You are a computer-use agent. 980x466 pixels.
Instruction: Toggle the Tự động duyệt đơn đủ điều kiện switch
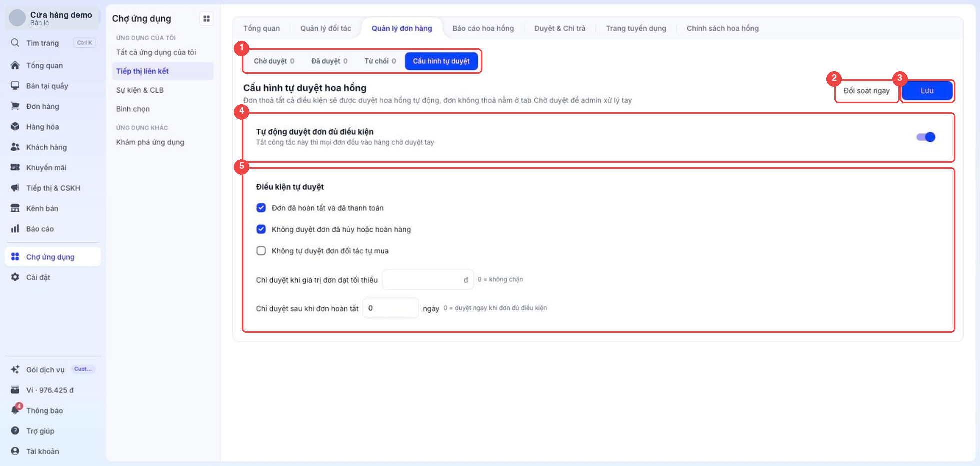point(926,137)
